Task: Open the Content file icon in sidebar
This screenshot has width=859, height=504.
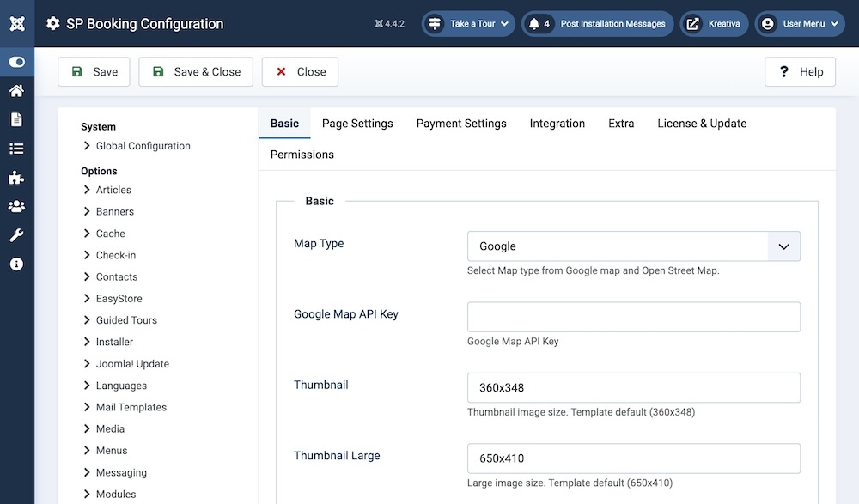Action: click(x=17, y=120)
